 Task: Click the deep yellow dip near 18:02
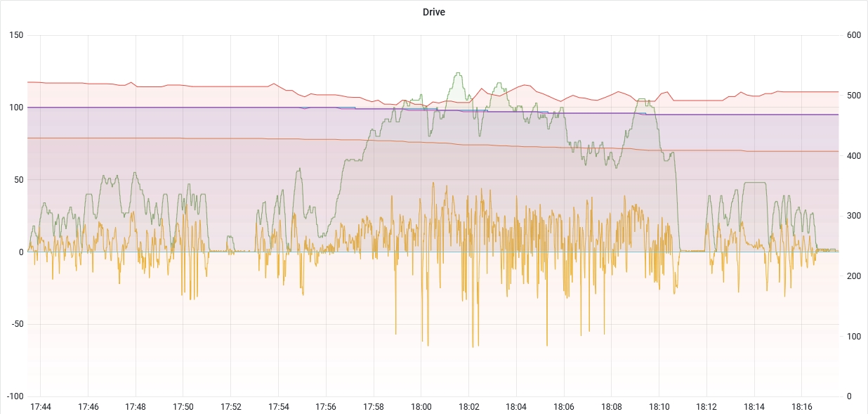[473, 344]
